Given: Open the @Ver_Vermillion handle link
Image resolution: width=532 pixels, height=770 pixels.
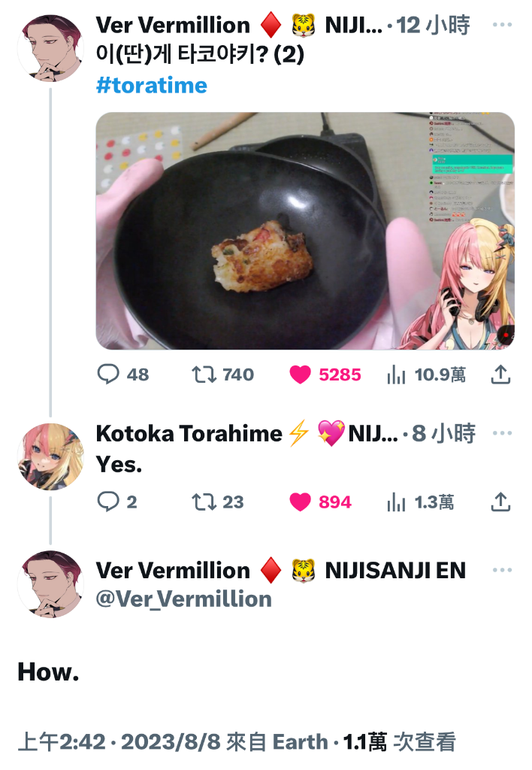Looking at the screenshot, I should point(183,599).
